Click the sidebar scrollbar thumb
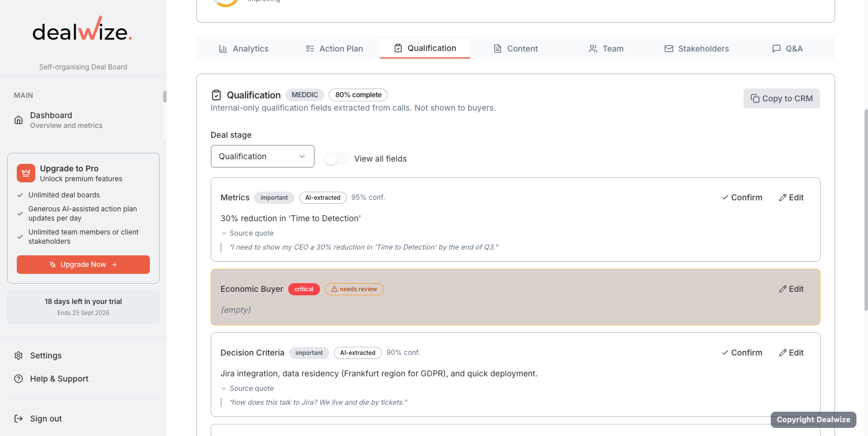868x436 pixels. tap(165, 97)
